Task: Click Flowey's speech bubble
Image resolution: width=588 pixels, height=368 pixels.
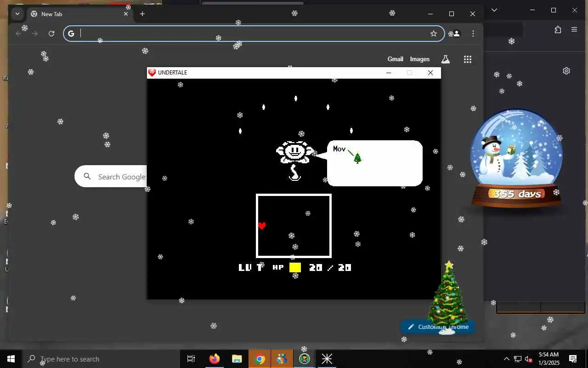Action: (374, 163)
